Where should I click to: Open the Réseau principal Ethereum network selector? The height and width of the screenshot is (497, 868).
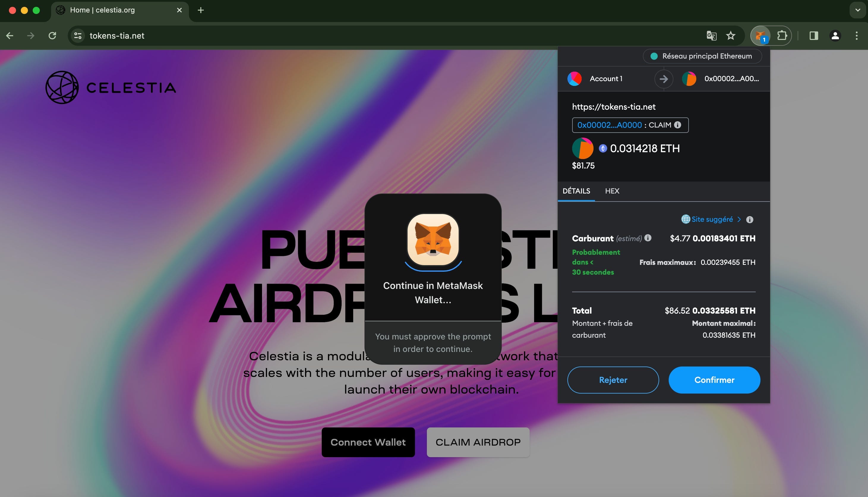702,56
